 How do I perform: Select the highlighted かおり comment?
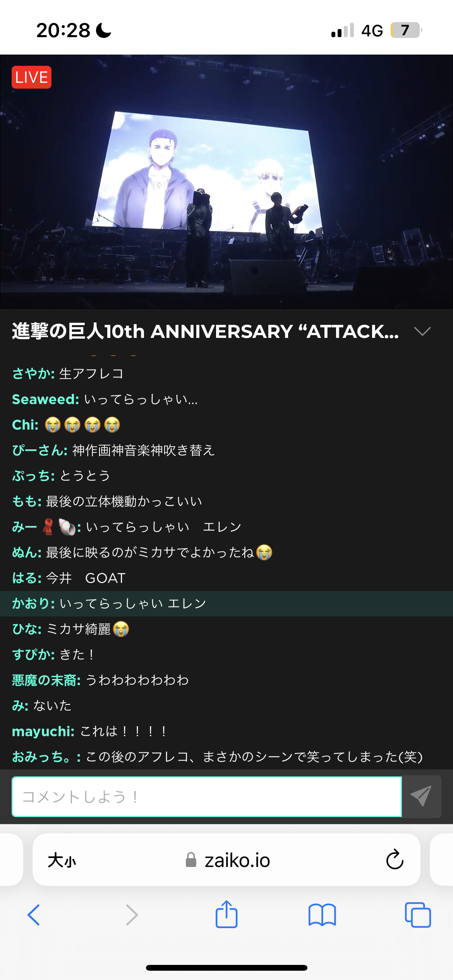[226, 603]
